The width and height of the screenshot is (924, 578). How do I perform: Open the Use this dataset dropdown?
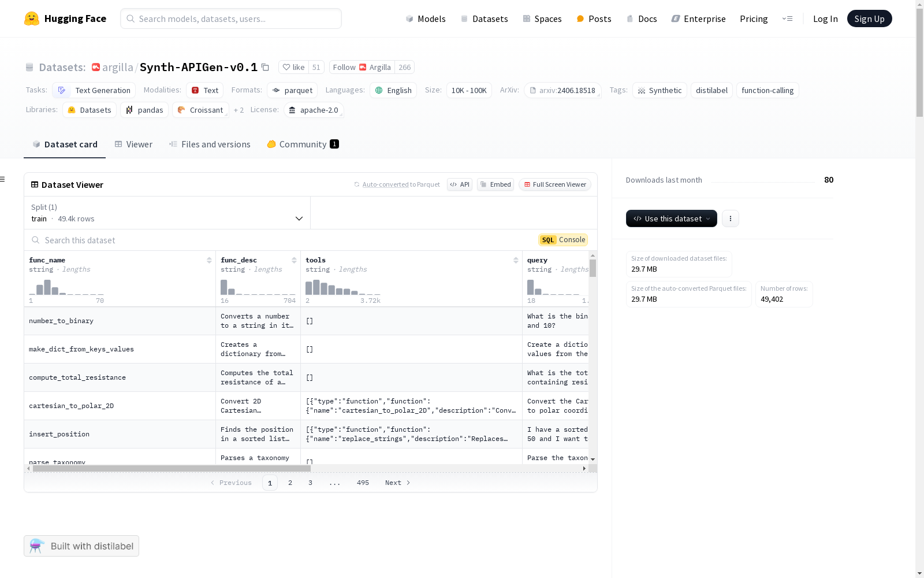672,218
